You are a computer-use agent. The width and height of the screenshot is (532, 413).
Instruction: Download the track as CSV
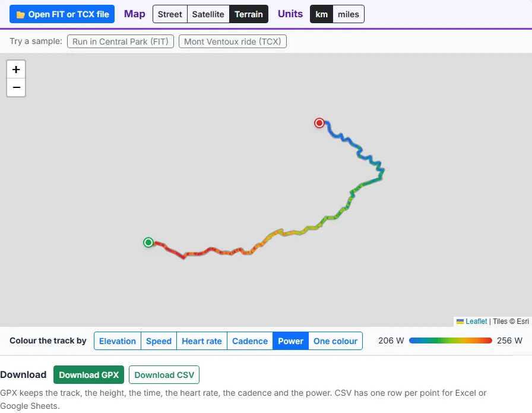point(164,374)
